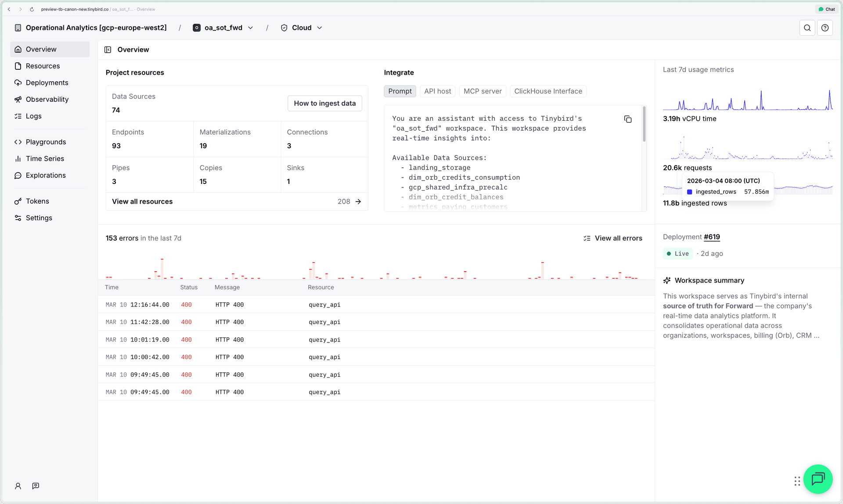The image size is (843, 504).
Task: Open the Deployments panel
Action: 47,83
